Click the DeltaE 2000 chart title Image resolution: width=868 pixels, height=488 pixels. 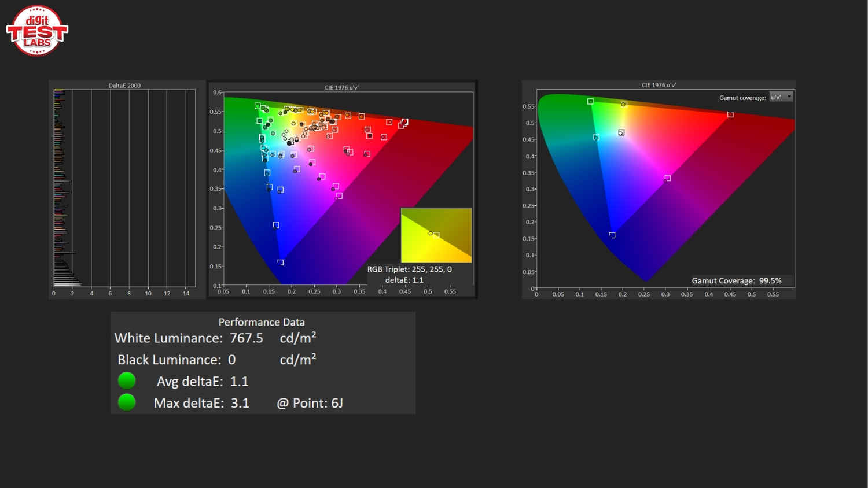tap(124, 86)
